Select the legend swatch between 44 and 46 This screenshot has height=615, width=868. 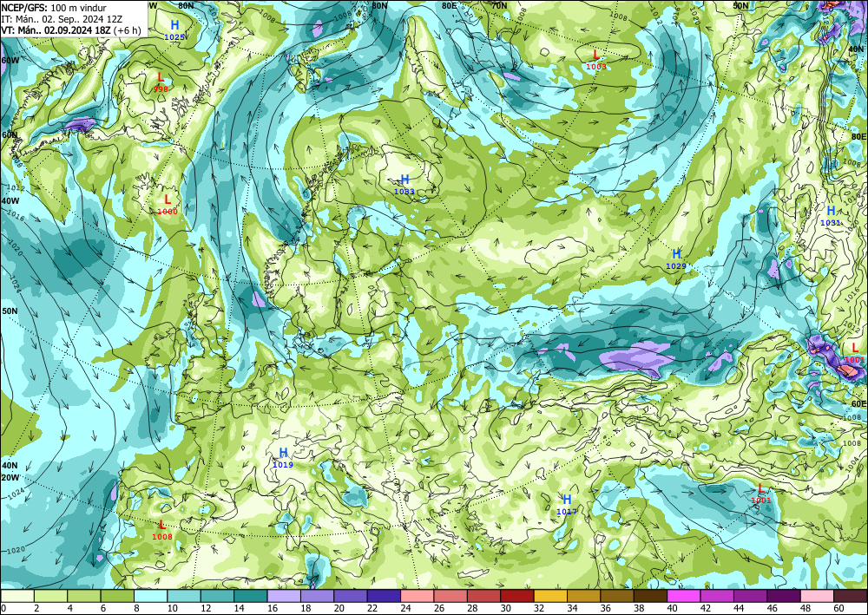coord(751,596)
